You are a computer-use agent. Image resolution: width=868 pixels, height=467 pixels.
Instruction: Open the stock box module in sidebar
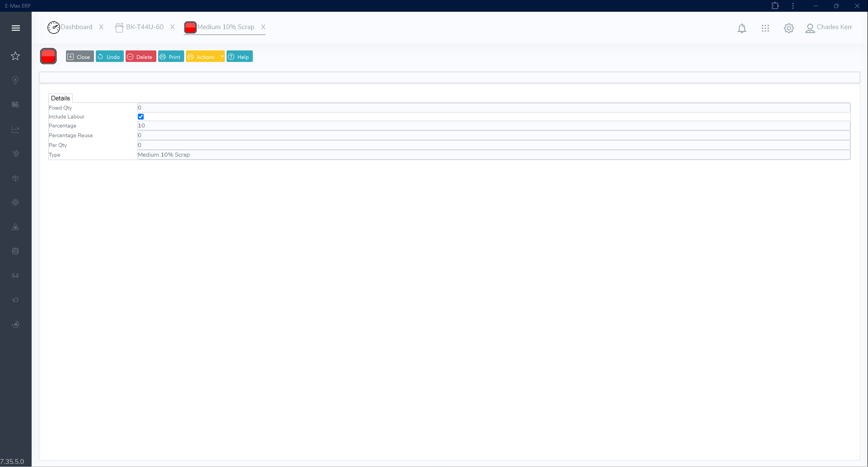15,178
